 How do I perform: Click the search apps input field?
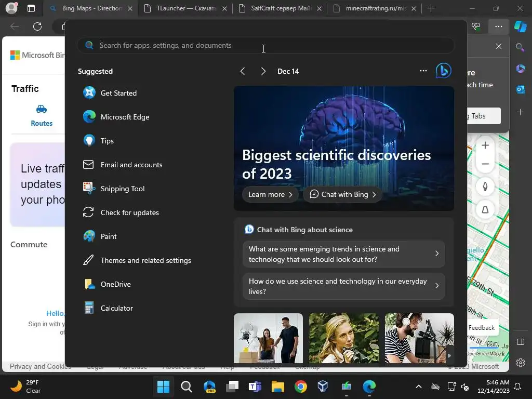click(265, 45)
